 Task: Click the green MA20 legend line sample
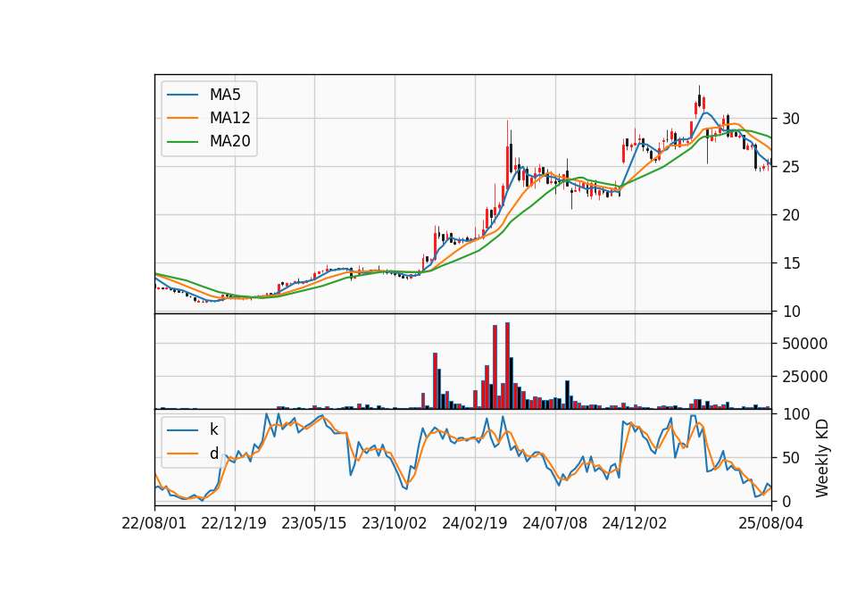click(x=182, y=142)
